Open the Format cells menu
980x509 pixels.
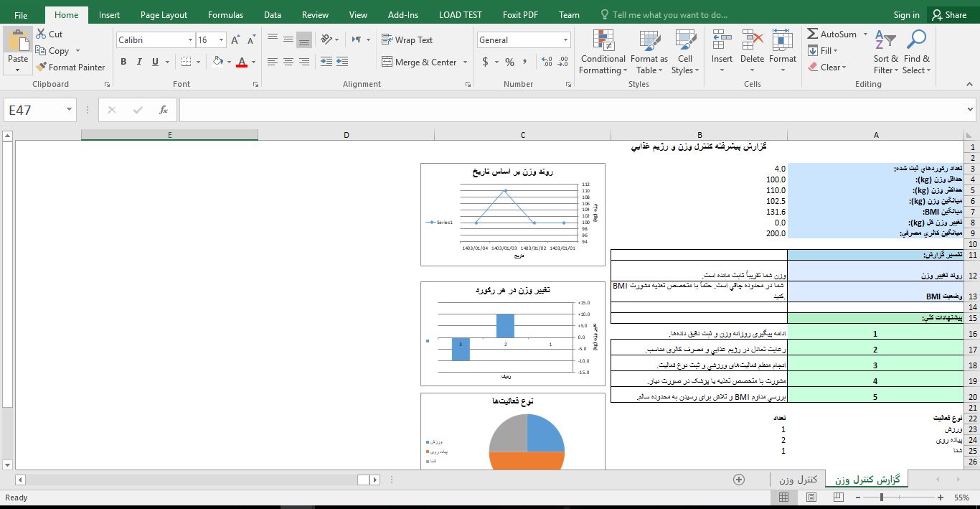783,52
